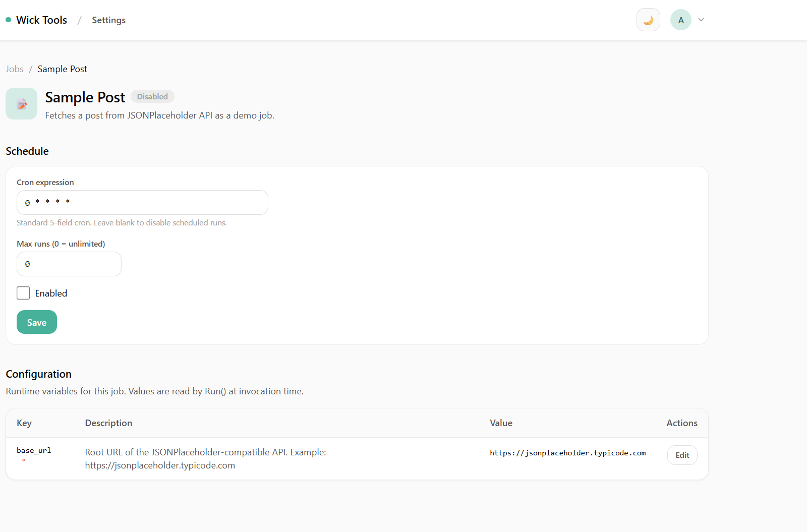This screenshot has width=807, height=532.
Task: Select the Sample Post breadcrumb item
Action: tap(62, 69)
